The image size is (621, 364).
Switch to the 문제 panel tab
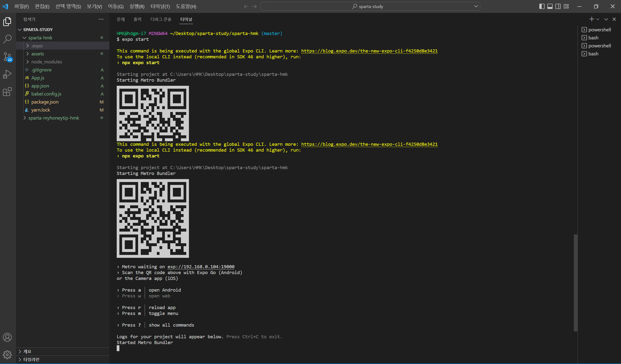point(121,19)
